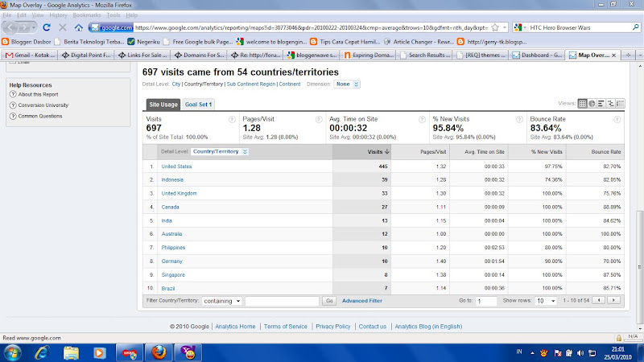The width and height of the screenshot is (644, 362).
Task: Click the Firefox reload button
Action: pyautogui.click(x=47, y=27)
